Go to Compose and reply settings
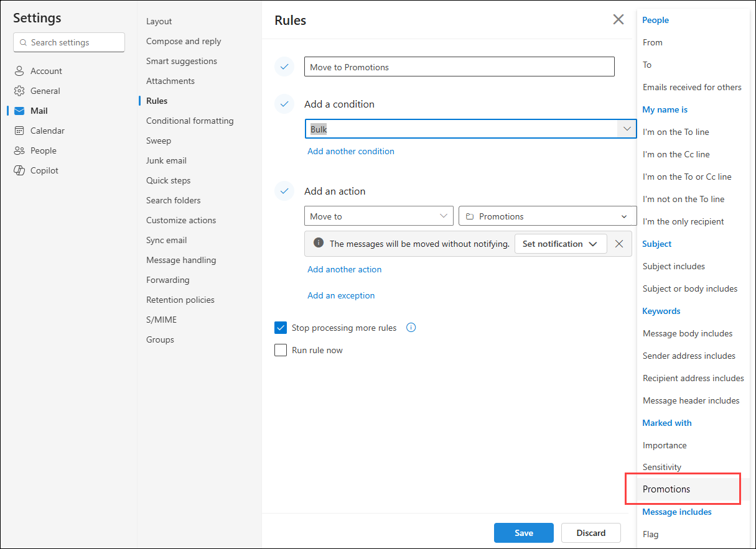The image size is (756, 549). pos(184,41)
